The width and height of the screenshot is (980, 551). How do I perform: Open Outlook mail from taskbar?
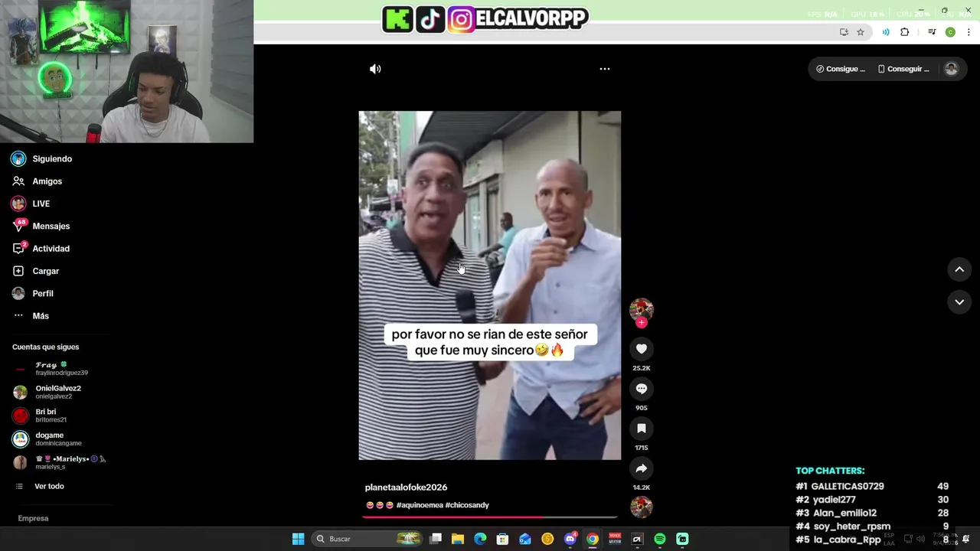[525, 539]
